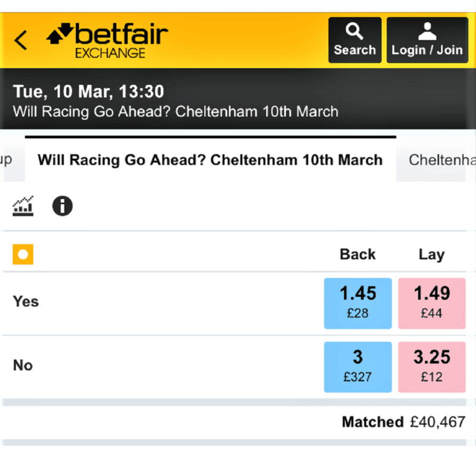The height and width of the screenshot is (452, 476).
Task: Switch to the Cheltenham tab
Action: (440, 160)
